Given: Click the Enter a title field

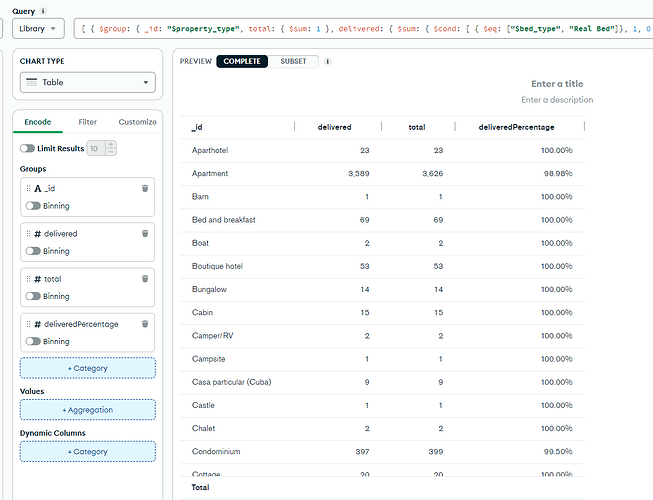Looking at the screenshot, I should point(557,84).
